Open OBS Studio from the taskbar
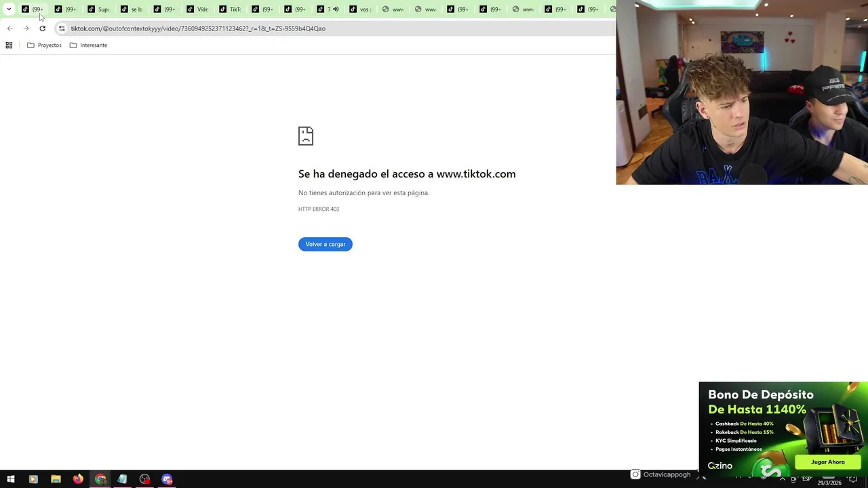The width and height of the screenshot is (868, 488). (144, 479)
